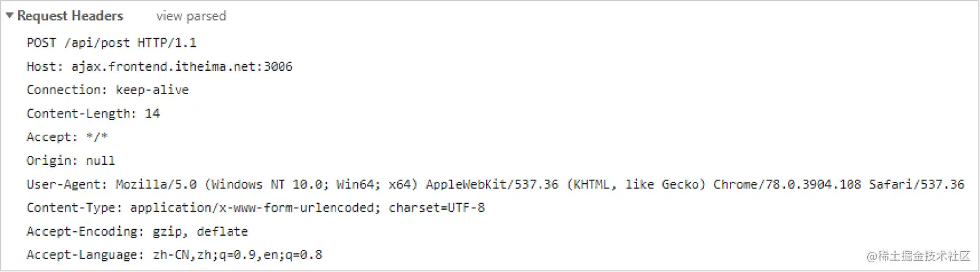Select the Content-Length value 14

[x=152, y=114]
